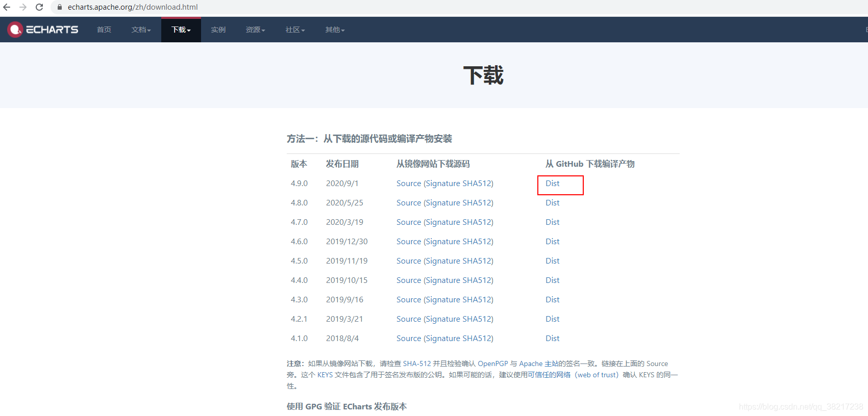Click the 发布日期 column header
This screenshot has height=416, width=868.
coord(342,164)
